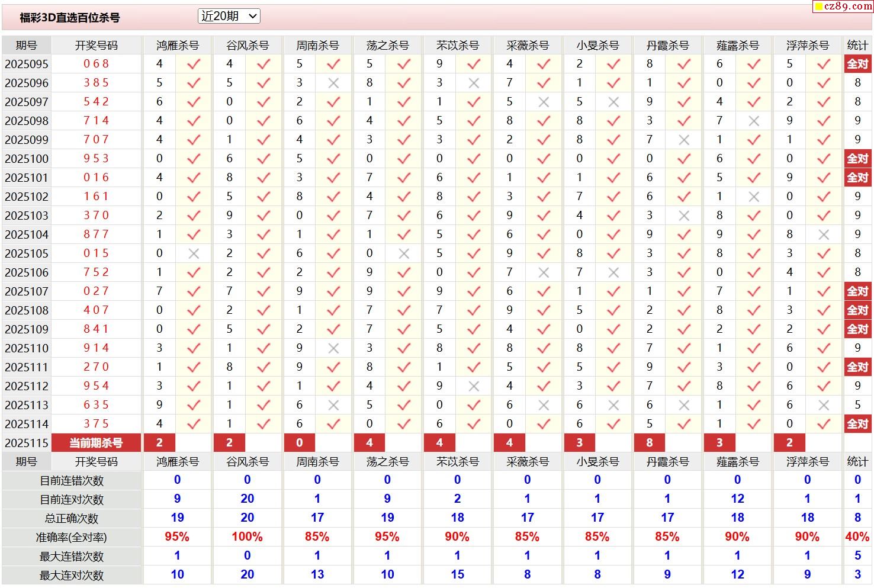Click the 期号 cell 2025115
The width and height of the screenshot is (874, 588).
(x=27, y=443)
